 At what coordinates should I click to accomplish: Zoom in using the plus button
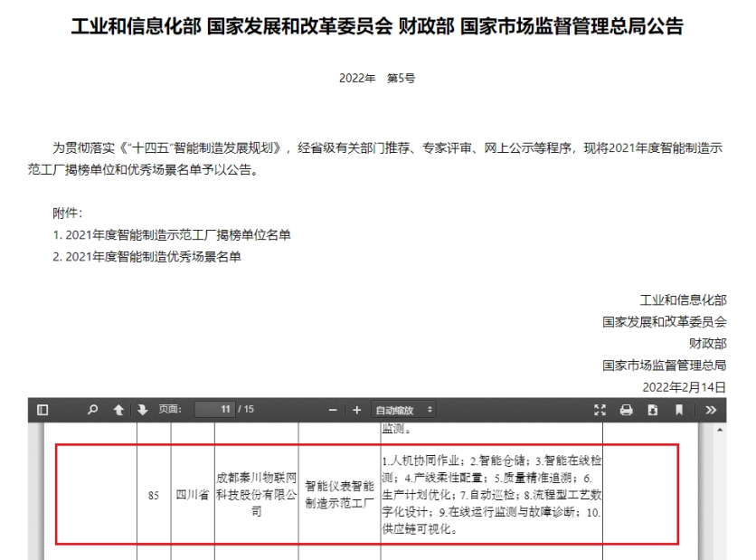(357, 410)
